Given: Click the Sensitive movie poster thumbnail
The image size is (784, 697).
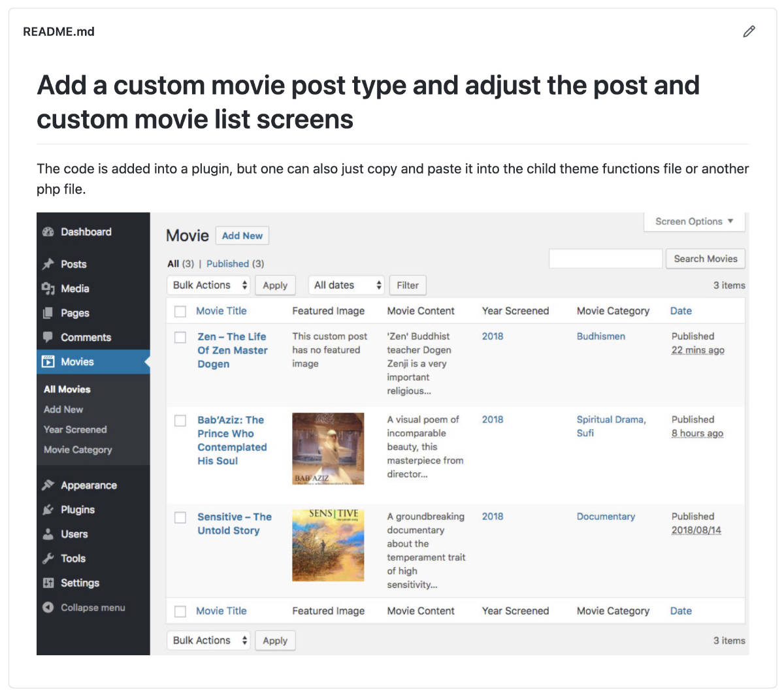Looking at the screenshot, I should 328,545.
